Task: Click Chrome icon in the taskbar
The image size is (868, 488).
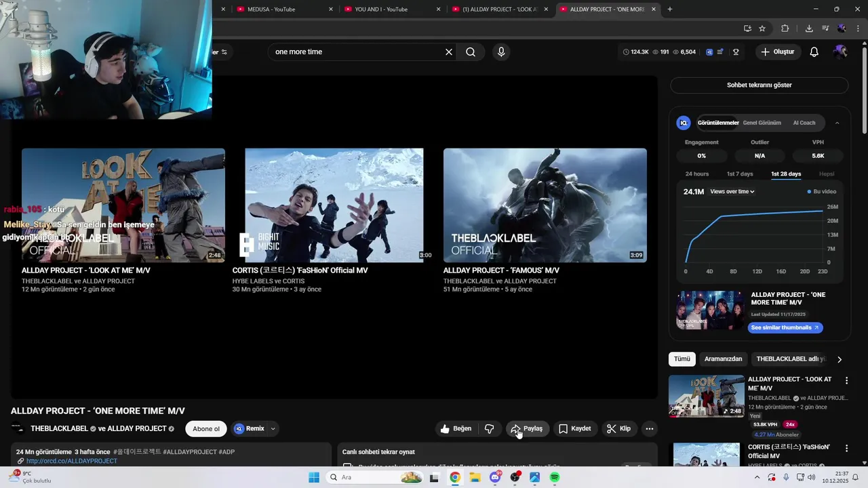Action: [x=454, y=478]
